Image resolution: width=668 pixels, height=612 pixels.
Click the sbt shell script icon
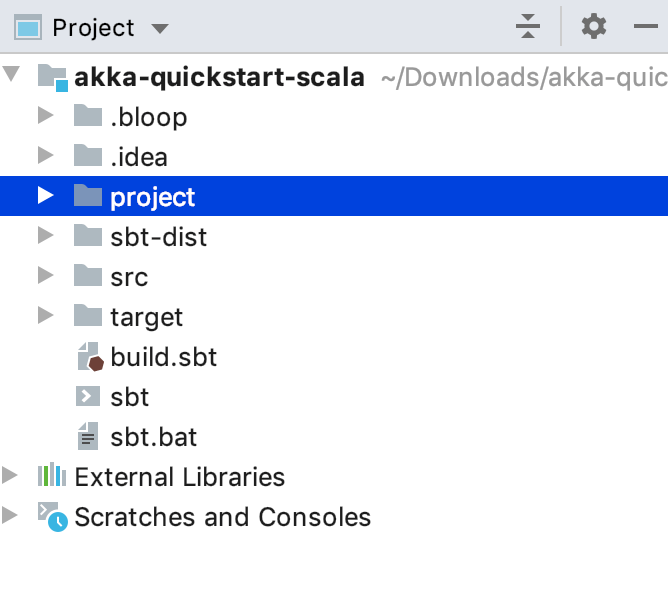pos(88,396)
